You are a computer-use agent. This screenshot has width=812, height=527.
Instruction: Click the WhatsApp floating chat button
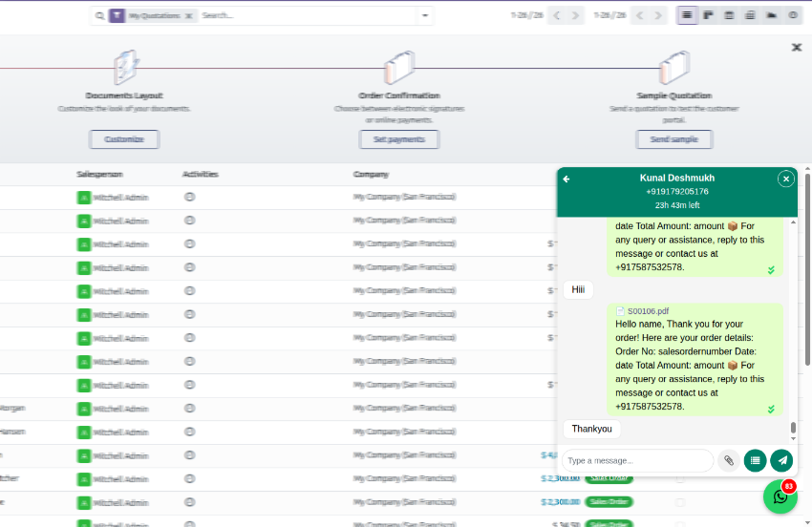click(780, 496)
